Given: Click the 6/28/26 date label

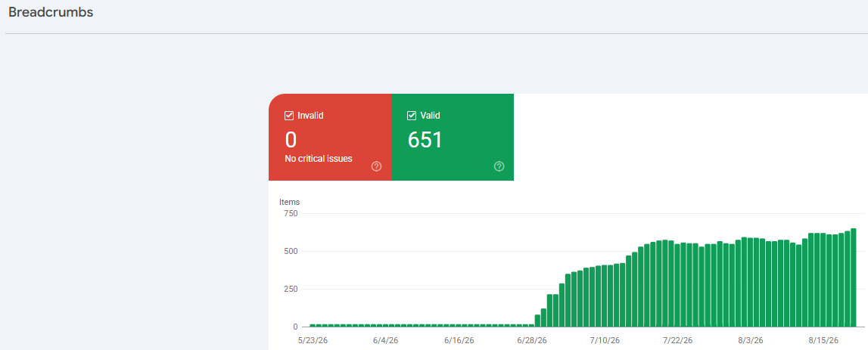Looking at the screenshot, I should tap(533, 339).
